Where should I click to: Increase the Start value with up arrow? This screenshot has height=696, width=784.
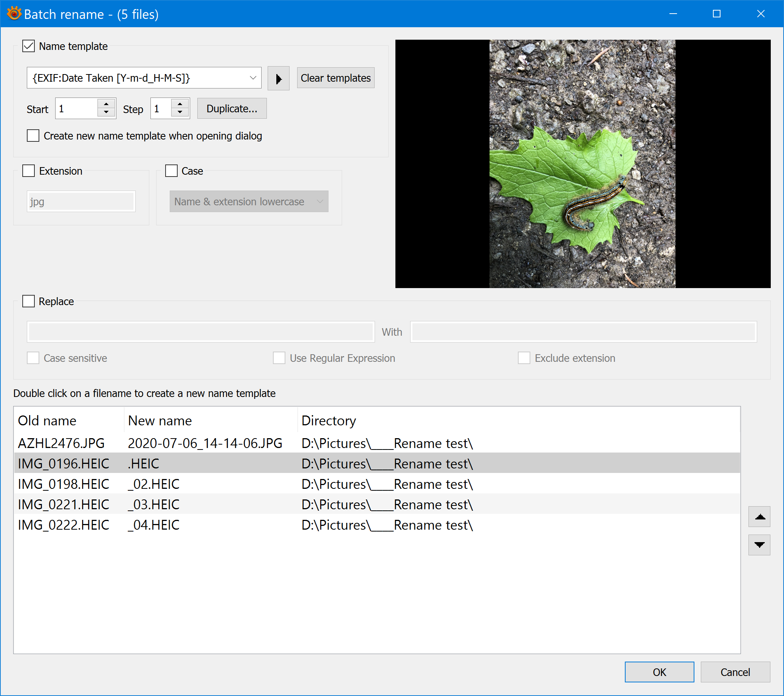pos(106,104)
